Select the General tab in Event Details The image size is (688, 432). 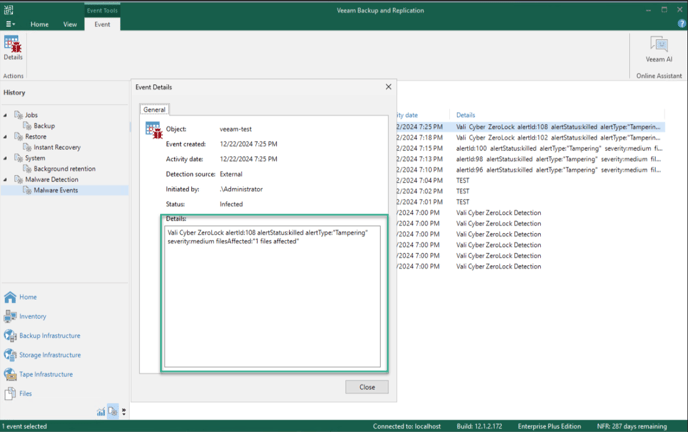point(154,110)
